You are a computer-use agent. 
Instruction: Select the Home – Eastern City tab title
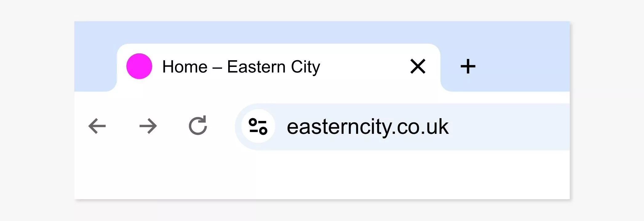point(241,67)
